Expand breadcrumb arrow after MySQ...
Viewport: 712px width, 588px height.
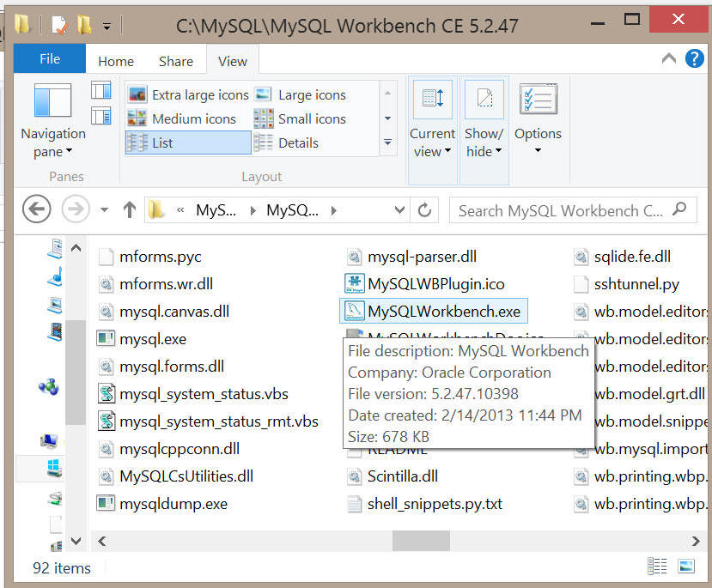pyautogui.click(x=334, y=210)
